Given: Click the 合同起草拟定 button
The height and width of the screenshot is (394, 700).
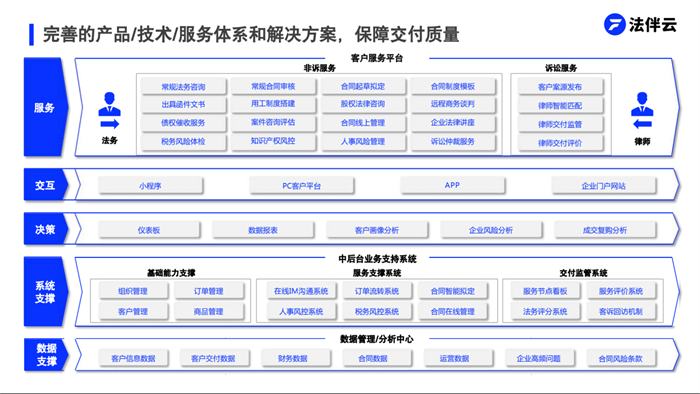Looking at the screenshot, I should 363,86.
